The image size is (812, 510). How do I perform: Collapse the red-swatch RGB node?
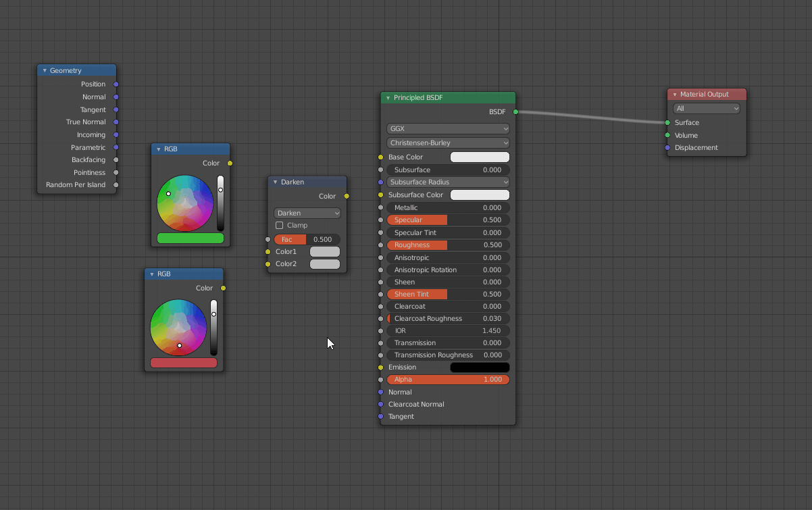click(x=152, y=274)
